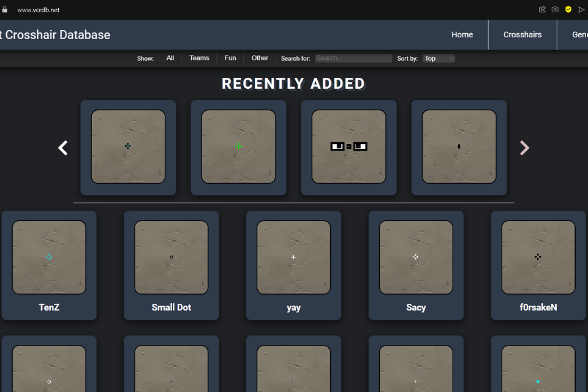Viewport: 588px width, 392px height.
Task: Open the Crosshairs nav tab
Action: pos(522,35)
